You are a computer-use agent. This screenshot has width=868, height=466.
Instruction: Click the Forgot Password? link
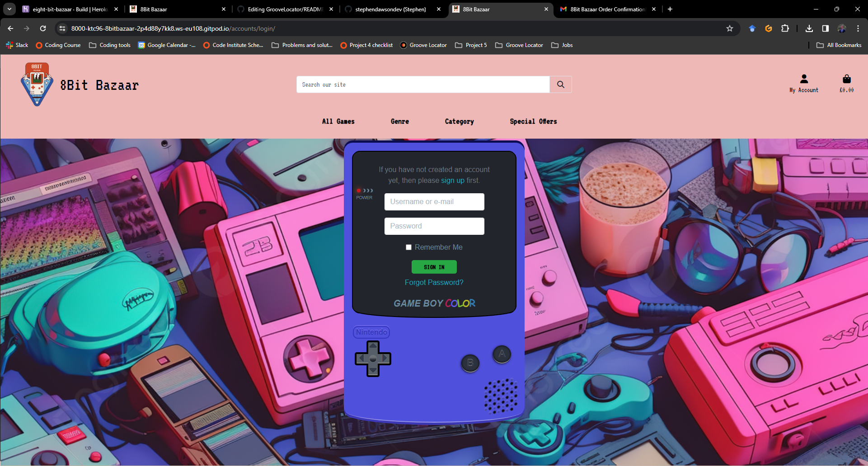click(x=434, y=282)
